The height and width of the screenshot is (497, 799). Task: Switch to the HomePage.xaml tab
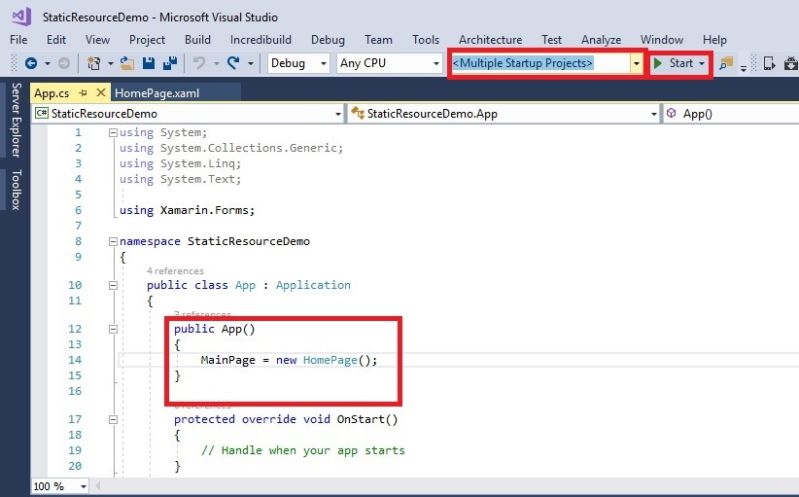(157, 93)
